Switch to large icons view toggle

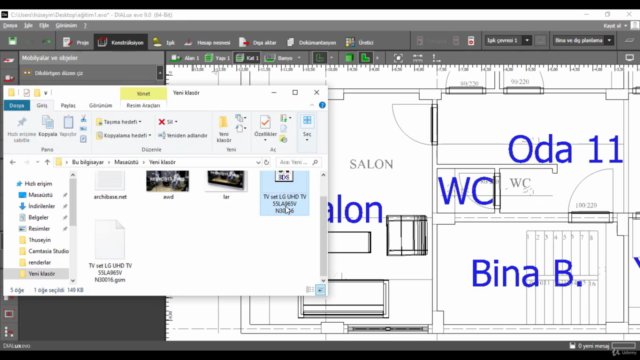pyautogui.click(x=320, y=290)
